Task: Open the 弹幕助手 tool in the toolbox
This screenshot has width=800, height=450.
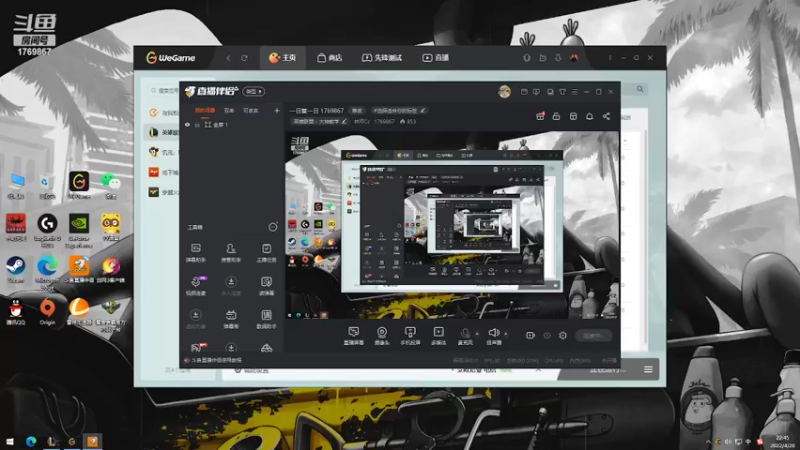Action: pyautogui.click(x=195, y=253)
